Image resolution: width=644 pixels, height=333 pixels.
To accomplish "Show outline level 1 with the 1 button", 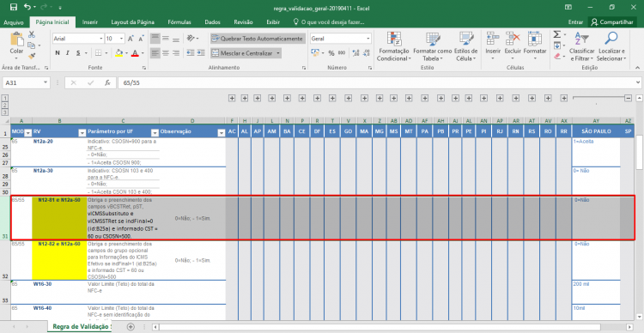I will pyautogui.click(x=5, y=99).
